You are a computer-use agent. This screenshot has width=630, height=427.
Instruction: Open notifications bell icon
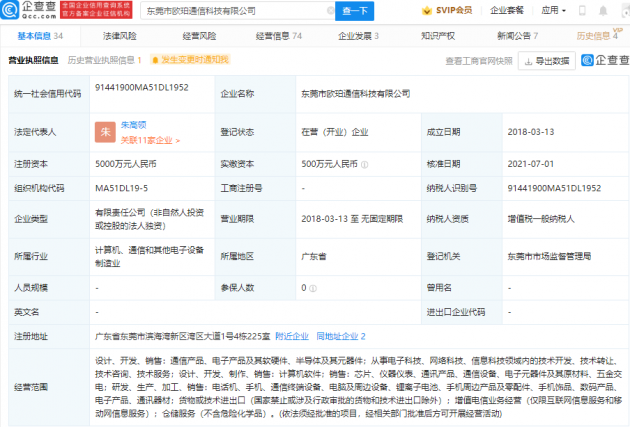pyautogui.click(x=603, y=11)
